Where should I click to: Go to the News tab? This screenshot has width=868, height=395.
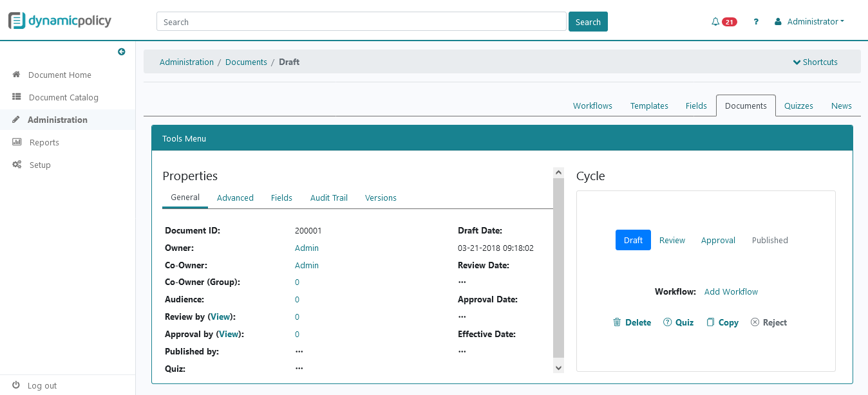[x=842, y=106]
